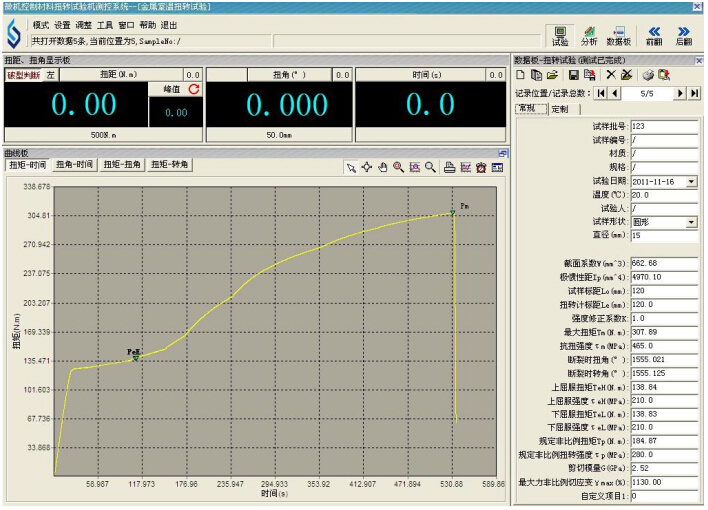Screen dimensions: 708x510
Task: Toggle the 破型判断 button
Action: click(24, 75)
